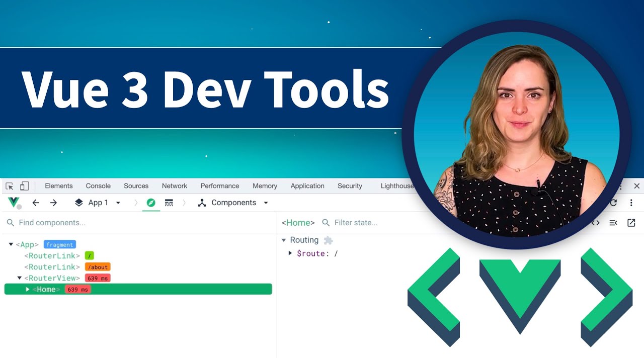Expand the Home component node
The height and width of the screenshot is (362, 644).
tap(28, 289)
